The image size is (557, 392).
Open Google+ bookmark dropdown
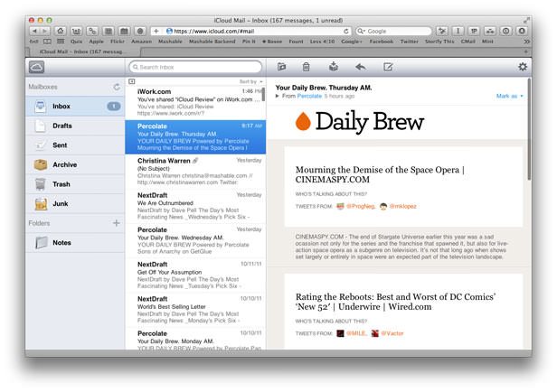(x=352, y=42)
